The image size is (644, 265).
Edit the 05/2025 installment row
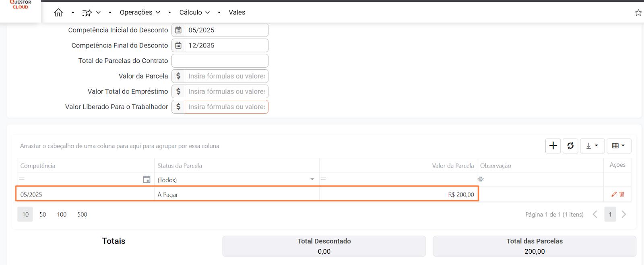click(614, 194)
